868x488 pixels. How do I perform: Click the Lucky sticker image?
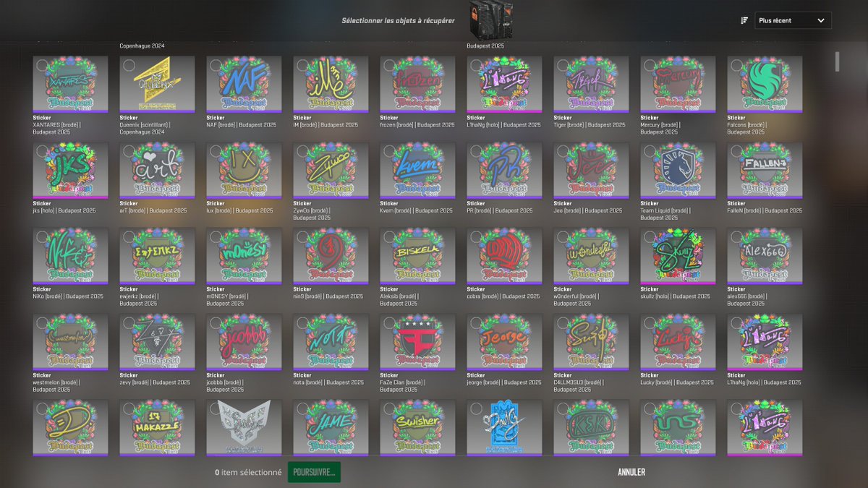[x=678, y=342]
